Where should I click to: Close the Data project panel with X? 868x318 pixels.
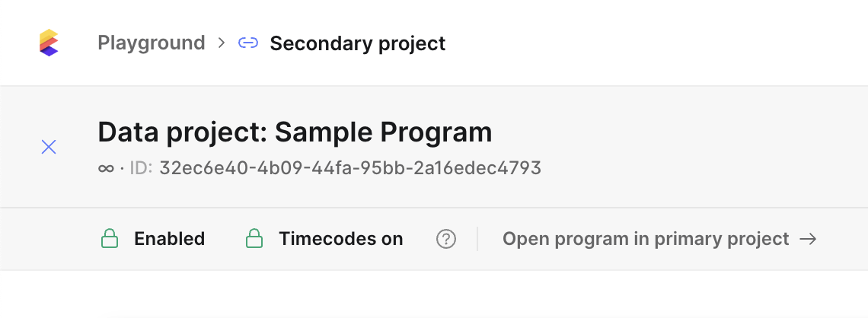(x=49, y=147)
